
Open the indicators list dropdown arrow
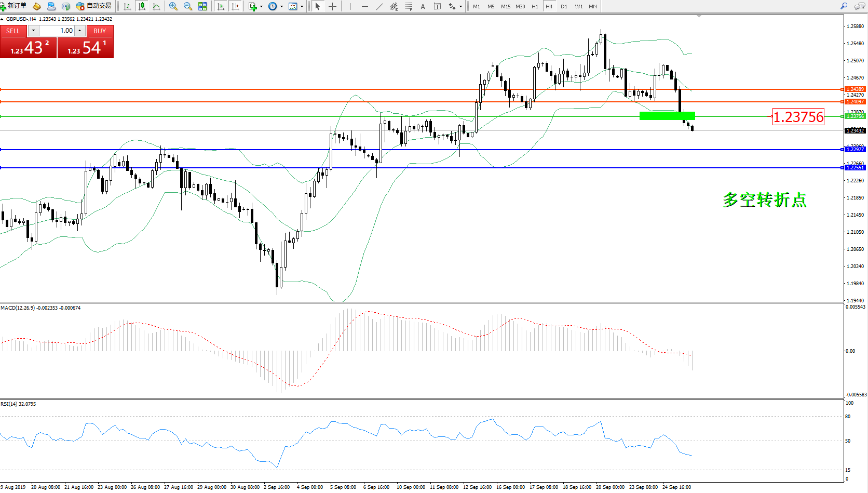[x=261, y=7]
